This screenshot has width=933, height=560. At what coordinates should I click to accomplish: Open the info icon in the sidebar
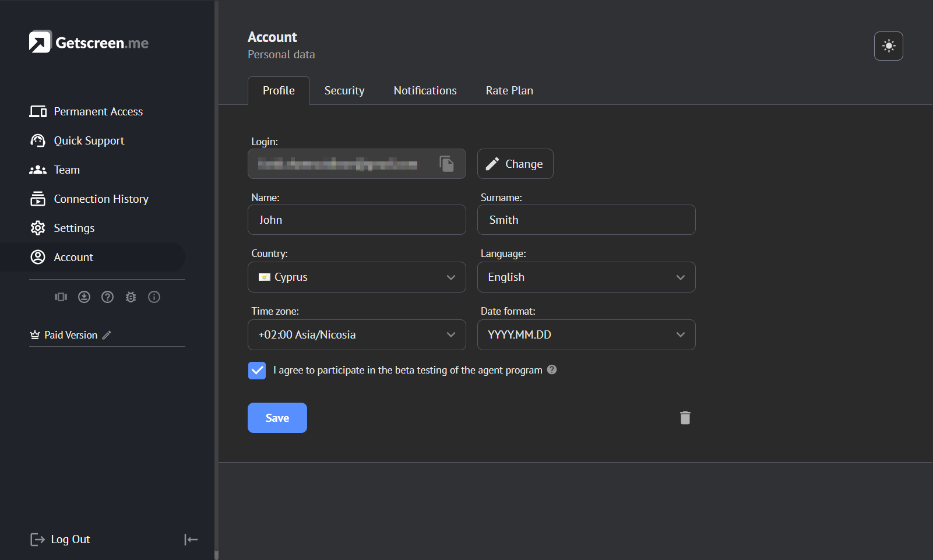pos(154,297)
